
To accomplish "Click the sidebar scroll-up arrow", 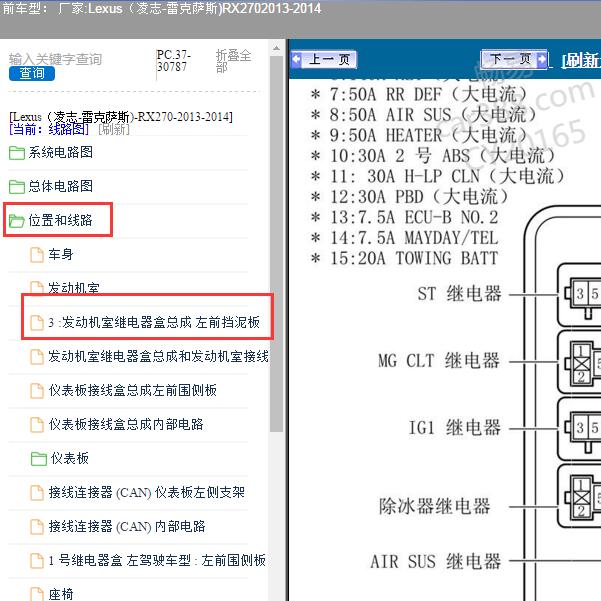I will (x=276, y=49).
